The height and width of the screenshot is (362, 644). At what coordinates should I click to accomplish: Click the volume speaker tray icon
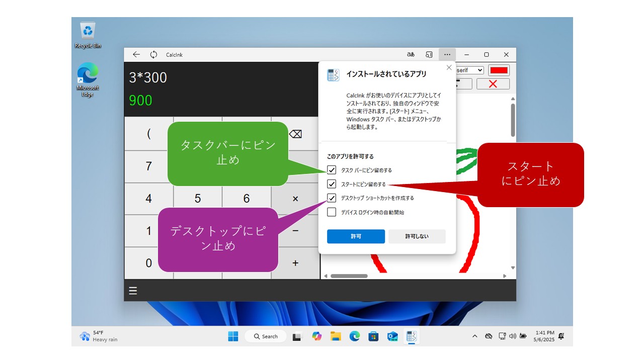pyautogui.click(x=513, y=336)
